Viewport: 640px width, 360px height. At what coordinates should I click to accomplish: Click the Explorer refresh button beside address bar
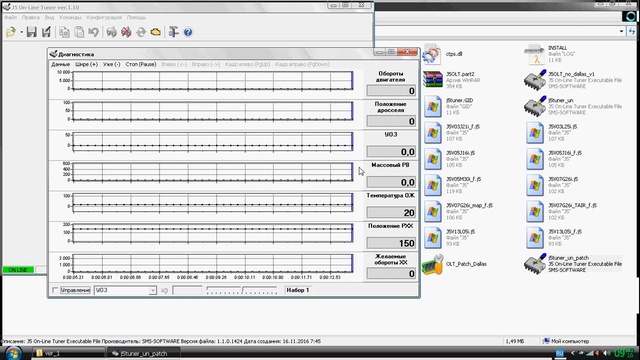(632, 31)
